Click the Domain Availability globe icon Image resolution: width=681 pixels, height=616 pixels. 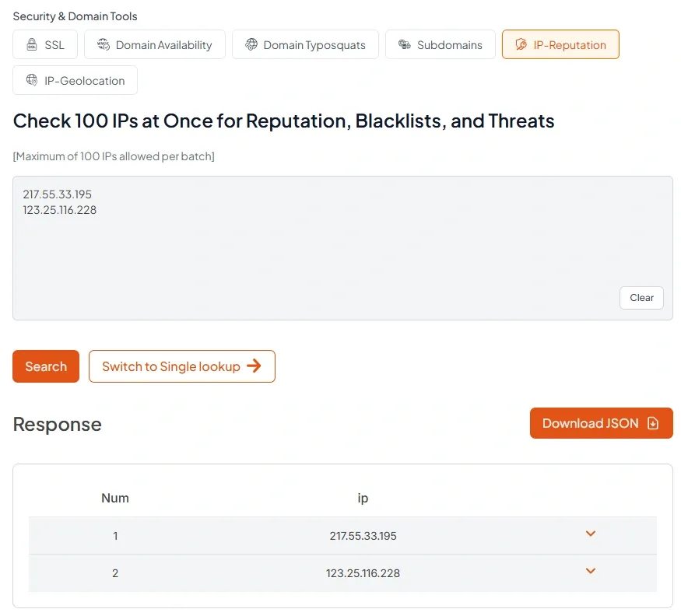tap(104, 44)
